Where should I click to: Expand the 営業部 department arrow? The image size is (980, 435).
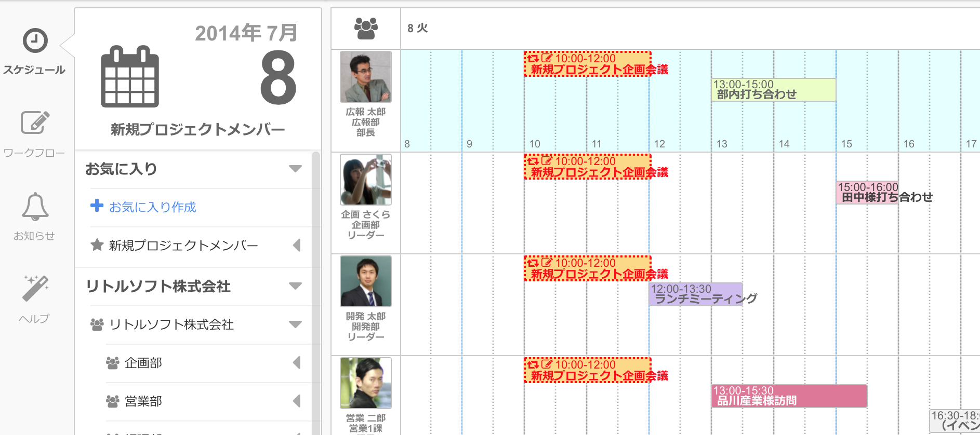(x=297, y=401)
